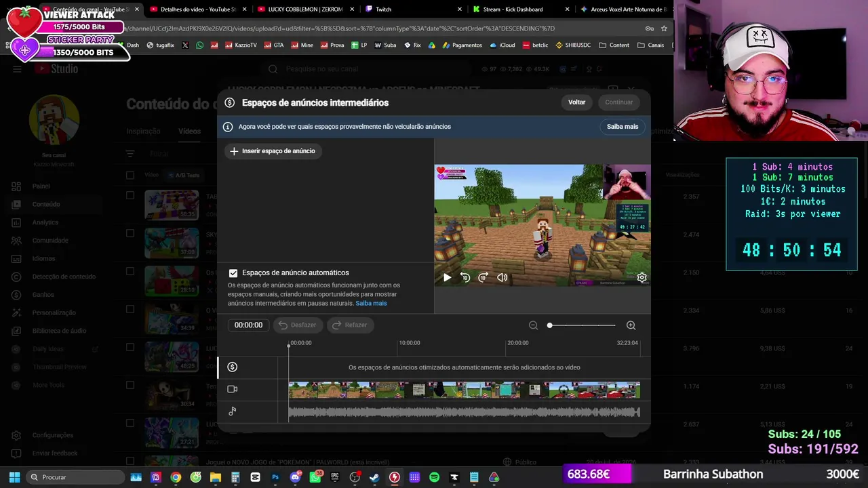The image size is (868, 488).
Task: Open Google Chrome from the taskbar
Action: point(176,477)
